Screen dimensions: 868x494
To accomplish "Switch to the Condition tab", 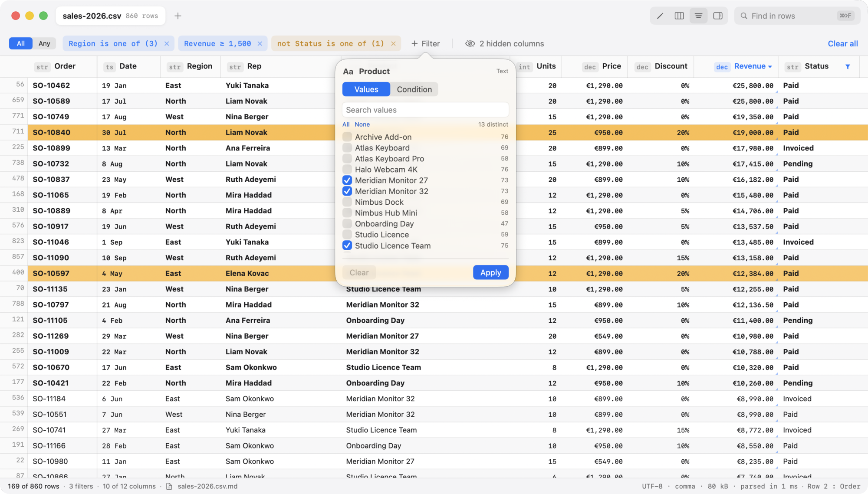I will tap(414, 89).
